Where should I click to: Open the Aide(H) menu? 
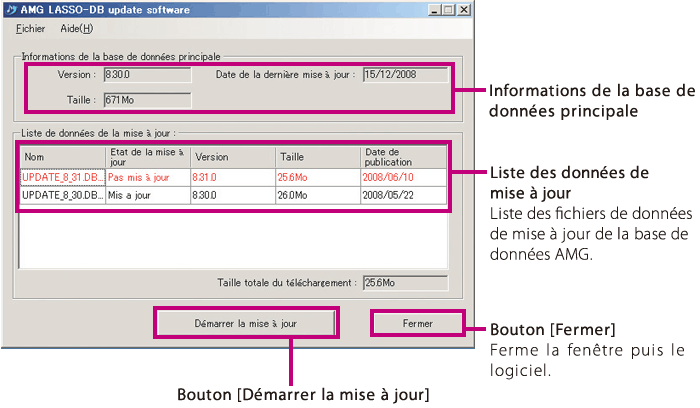tap(77, 29)
